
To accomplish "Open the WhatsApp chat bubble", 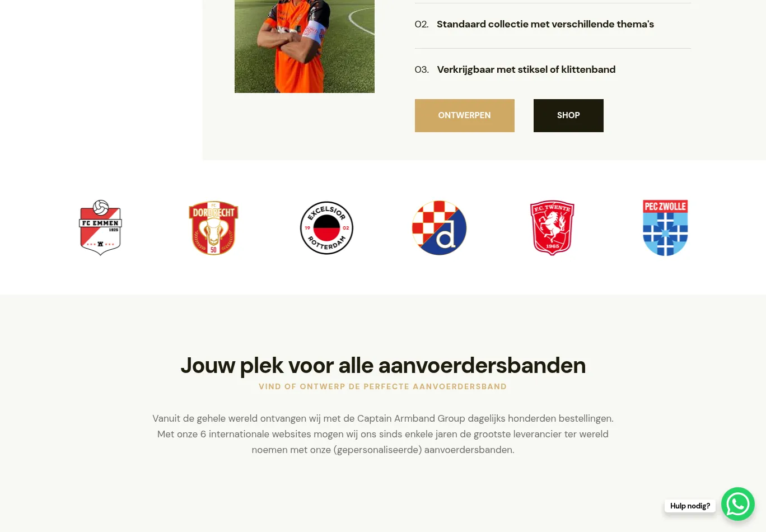I will (738, 504).
